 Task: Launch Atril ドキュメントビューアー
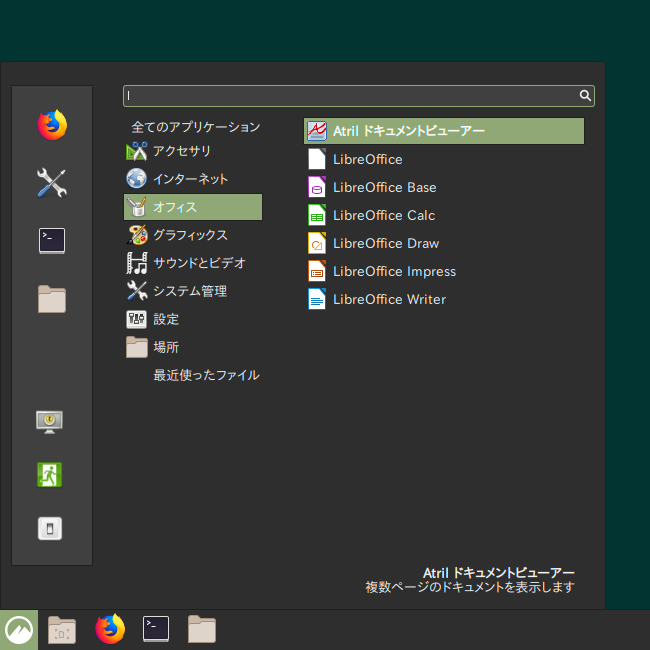pos(444,131)
